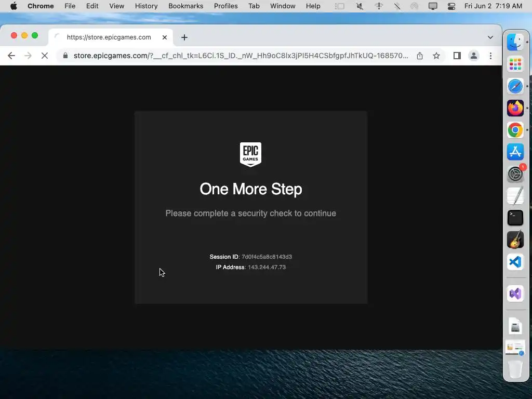This screenshot has width=532, height=399.
Task: Open the document stack in Dock
Action: pos(515,349)
